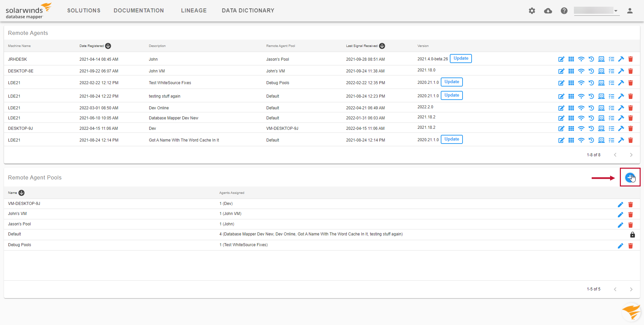Open checklist icon for Test WhiteSource Fixes row
Screen dimensions: 644x325
coord(611,83)
